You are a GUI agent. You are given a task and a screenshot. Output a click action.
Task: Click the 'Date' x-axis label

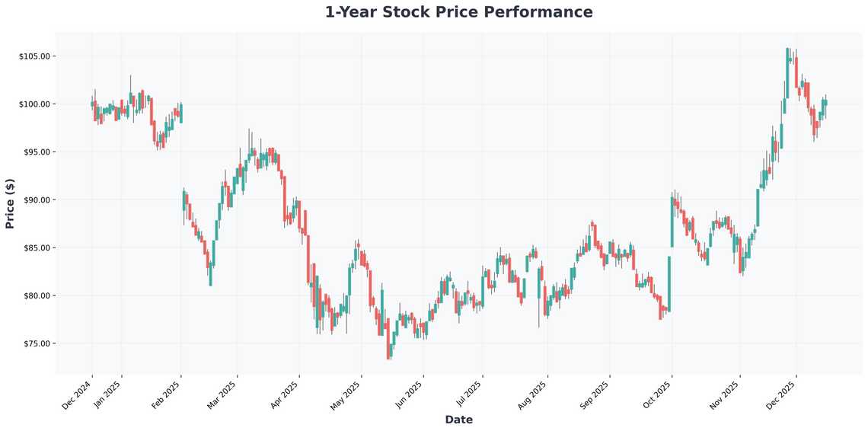tap(458, 420)
